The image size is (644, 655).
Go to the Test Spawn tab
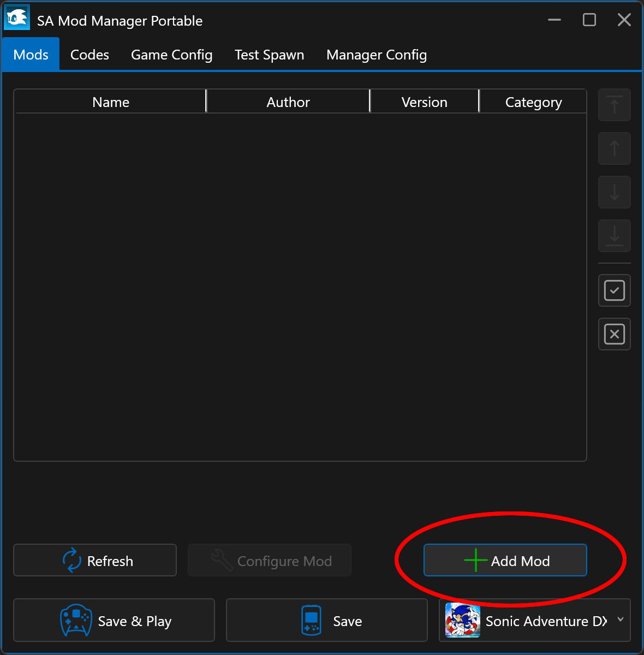point(269,55)
